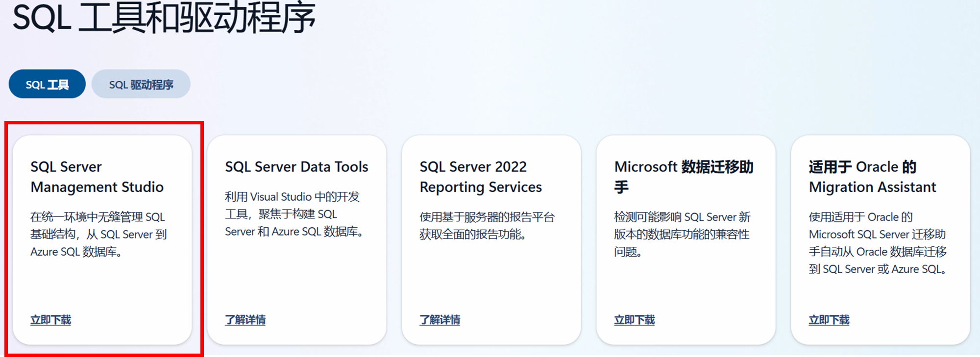Click the description 在统一环境中无缝管理 SQL 基础结构

point(98,234)
